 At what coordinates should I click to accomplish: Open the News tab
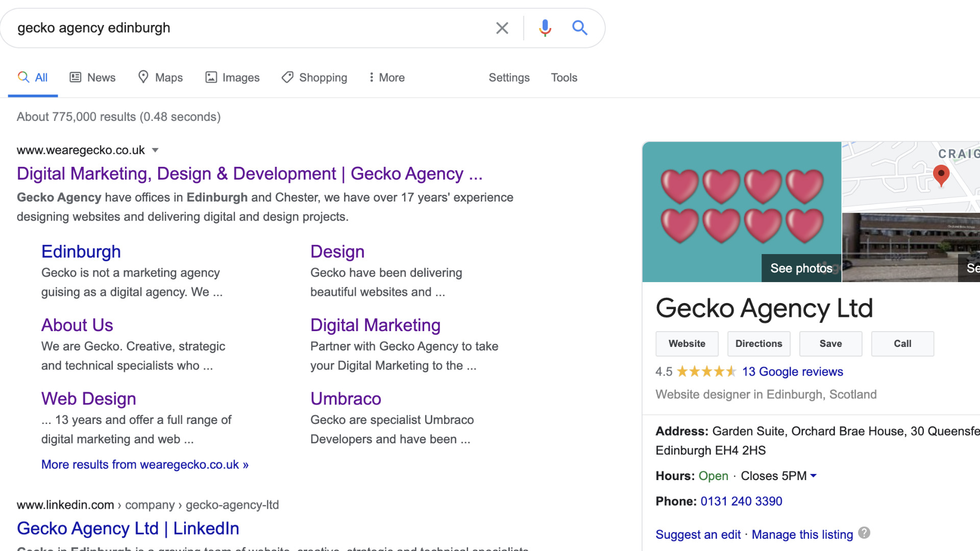click(x=92, y=78)
